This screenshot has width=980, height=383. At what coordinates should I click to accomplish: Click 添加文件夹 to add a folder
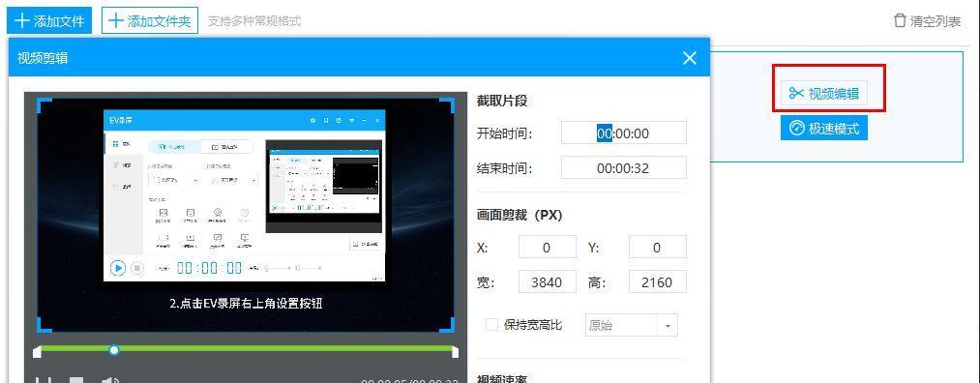tap(150, 20)
